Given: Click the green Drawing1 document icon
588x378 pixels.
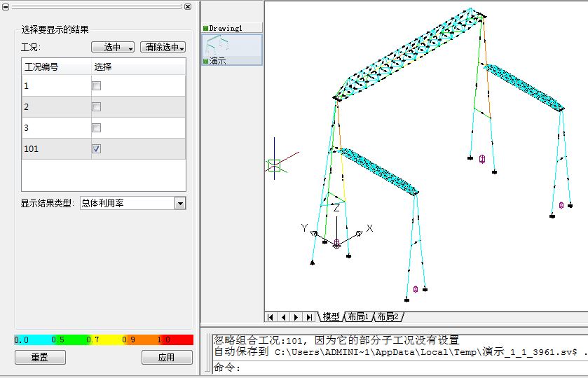Looking at the screenshot, I should 205,28.
